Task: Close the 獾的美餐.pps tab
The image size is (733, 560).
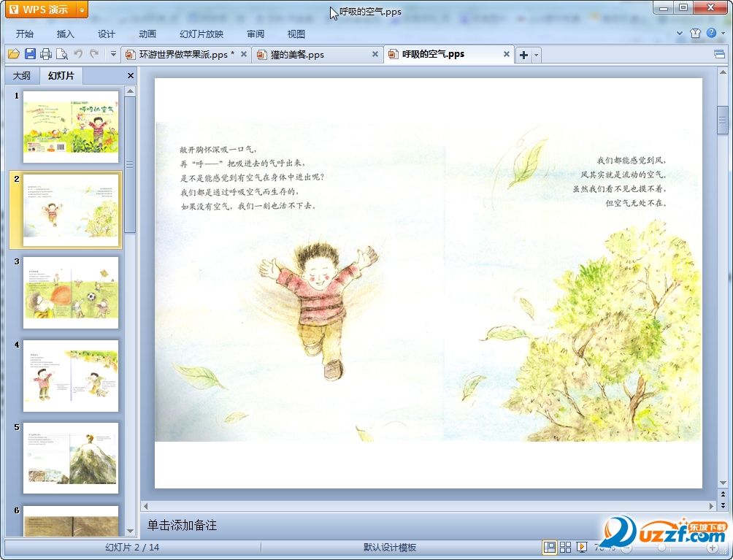Action: click(x=375, y=54)
